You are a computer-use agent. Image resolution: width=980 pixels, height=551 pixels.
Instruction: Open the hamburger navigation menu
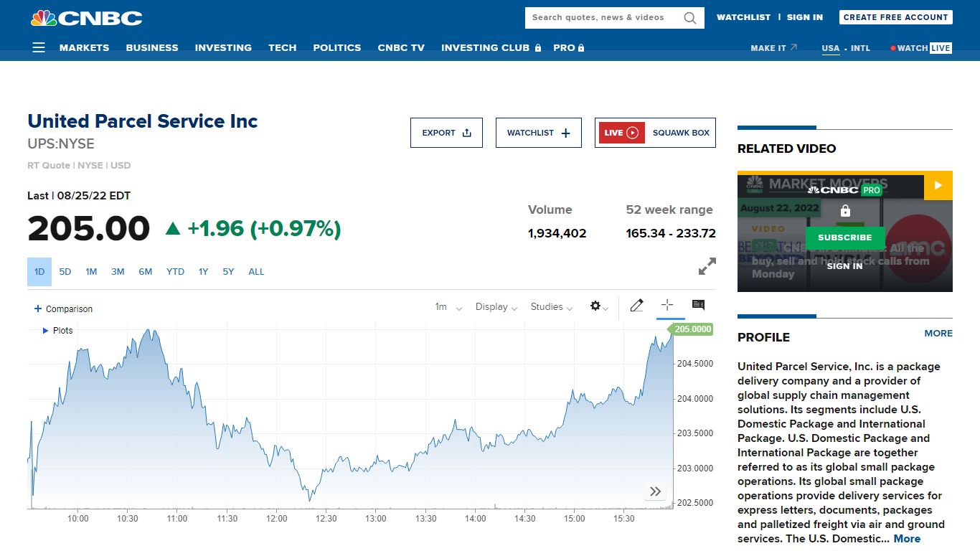39,47
